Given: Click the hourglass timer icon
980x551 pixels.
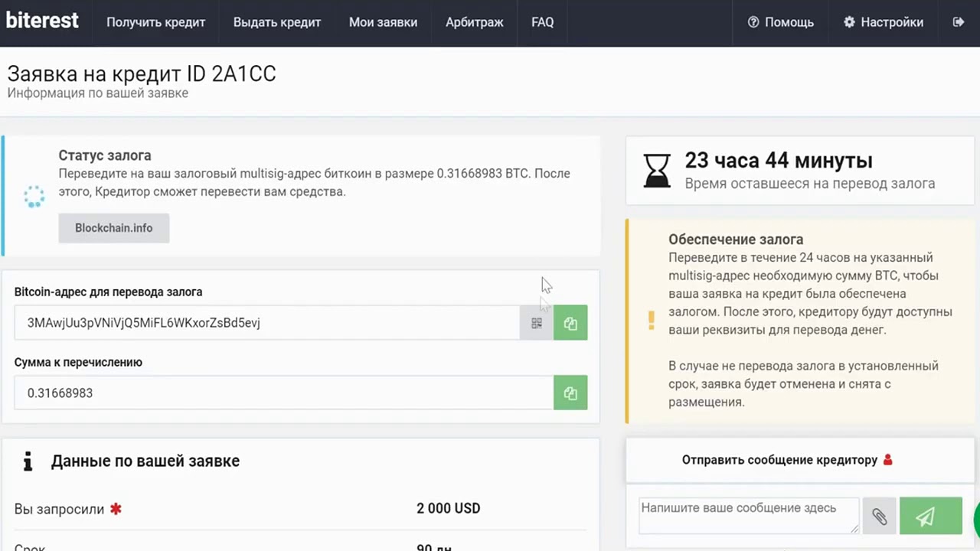Looking at the screenshot, I should coord(657,169).
